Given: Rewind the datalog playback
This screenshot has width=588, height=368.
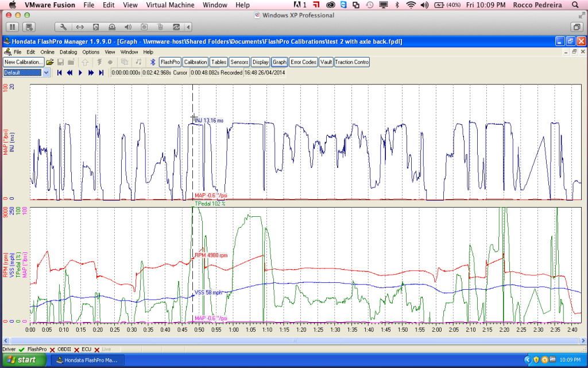Looking at the screenshot, I should point(69,73).
